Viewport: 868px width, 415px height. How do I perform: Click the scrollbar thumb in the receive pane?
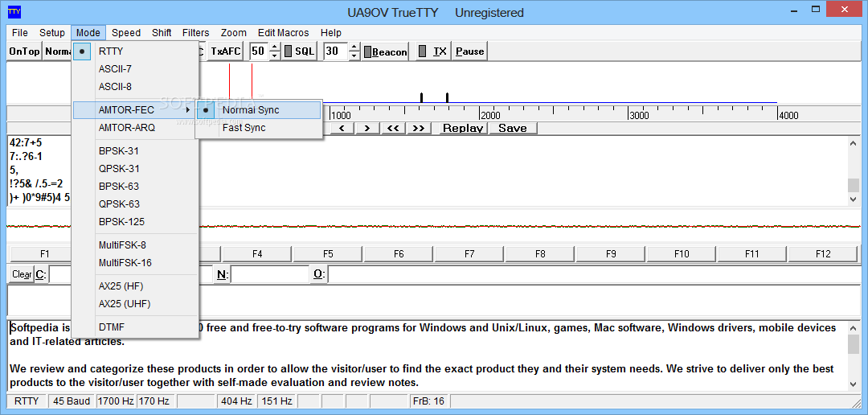click(854, 185)
